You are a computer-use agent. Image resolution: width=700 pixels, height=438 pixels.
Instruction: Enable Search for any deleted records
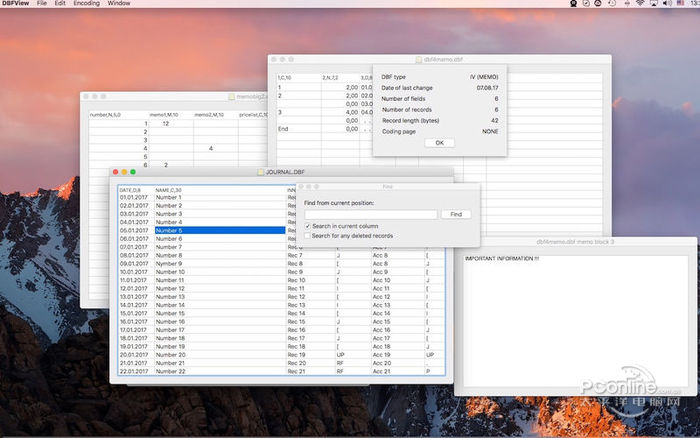[307, 236]
